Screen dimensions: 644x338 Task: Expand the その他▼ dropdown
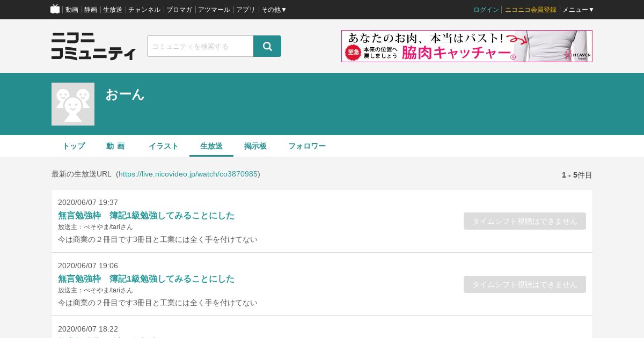274,10
